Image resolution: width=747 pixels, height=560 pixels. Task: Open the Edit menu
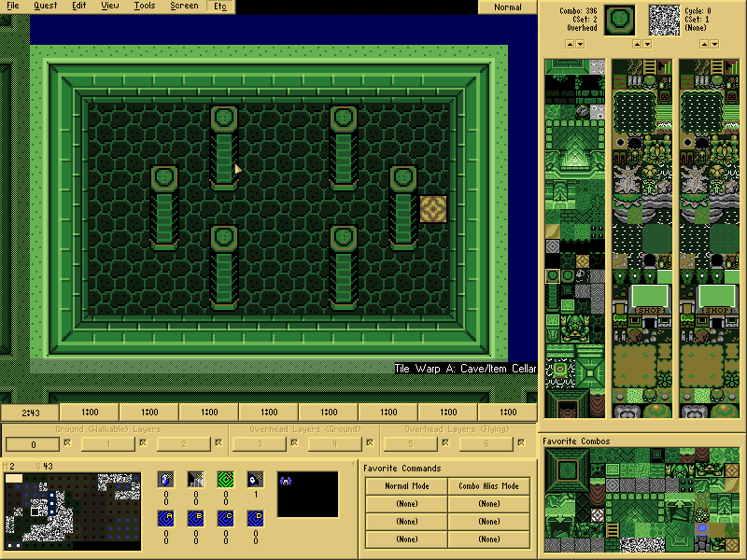[x=79, y=6]
